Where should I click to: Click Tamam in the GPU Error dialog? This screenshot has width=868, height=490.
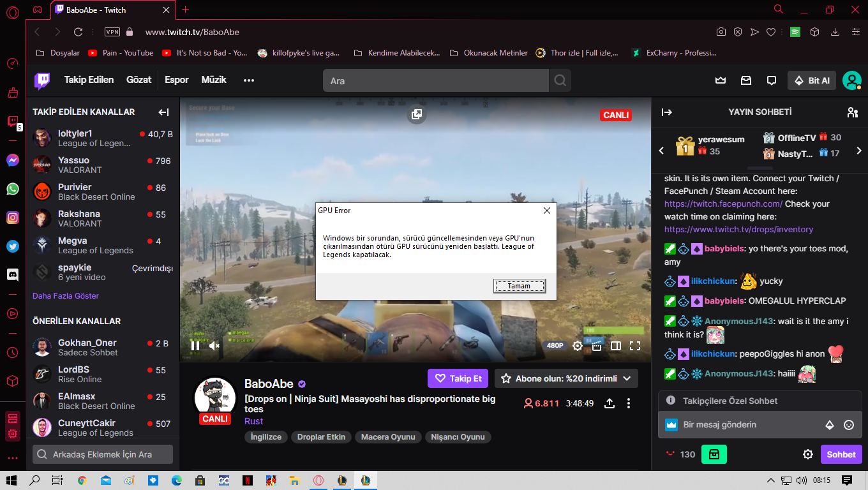pos(520,286)
